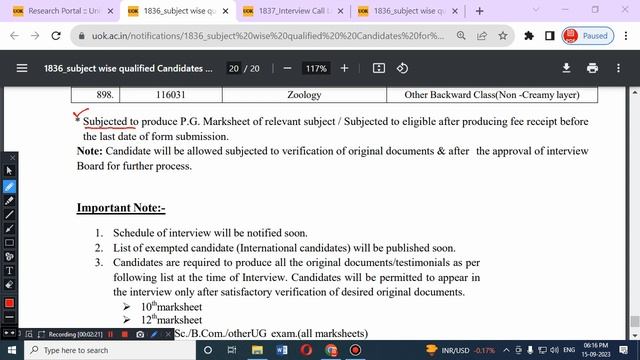Download the PDF document
Screen dimensions: 640x360
[566, 68]
